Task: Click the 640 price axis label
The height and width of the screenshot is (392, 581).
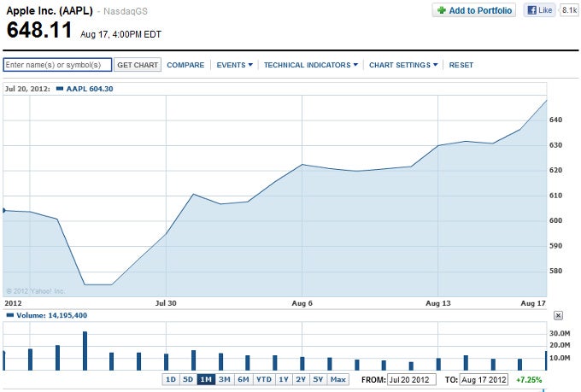Action: pos(556,120)
